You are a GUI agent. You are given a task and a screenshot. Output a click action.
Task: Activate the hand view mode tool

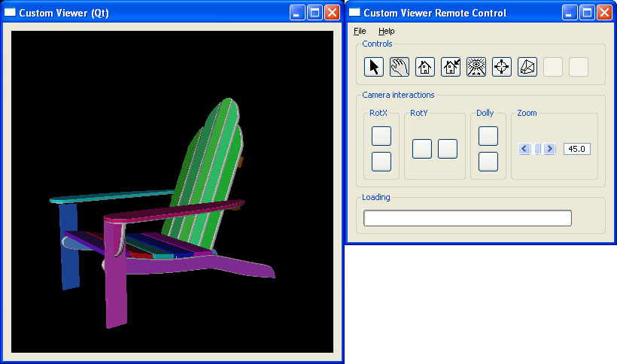[400, 67]
